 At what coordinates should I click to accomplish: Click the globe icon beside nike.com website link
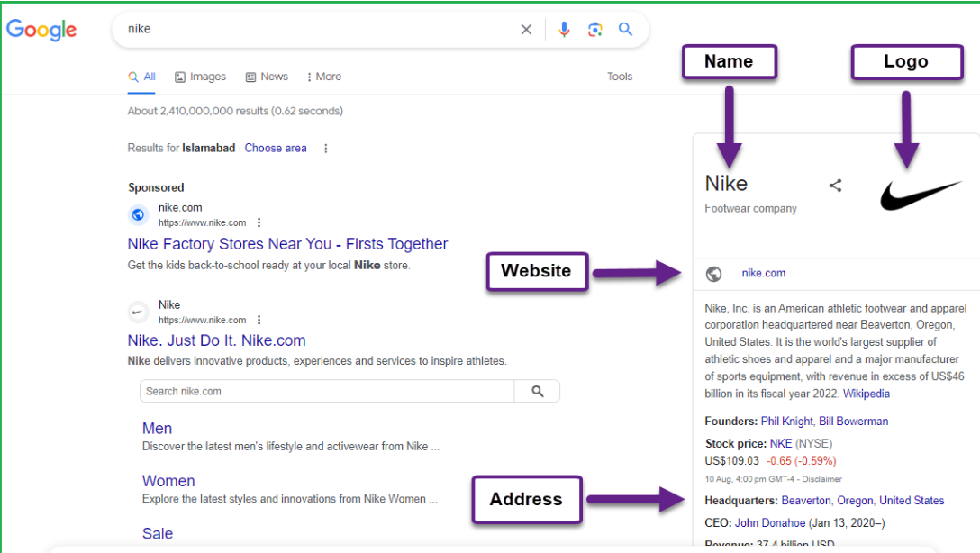714,273
